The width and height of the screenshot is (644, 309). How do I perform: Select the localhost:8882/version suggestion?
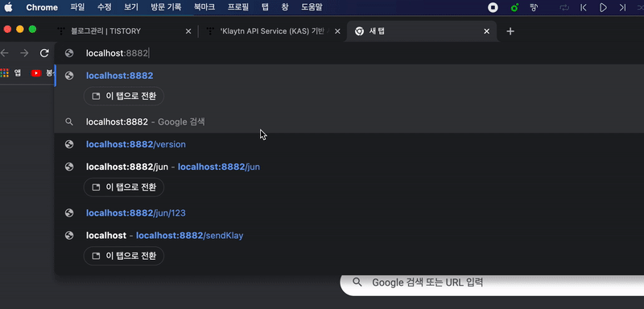[349, 145]
